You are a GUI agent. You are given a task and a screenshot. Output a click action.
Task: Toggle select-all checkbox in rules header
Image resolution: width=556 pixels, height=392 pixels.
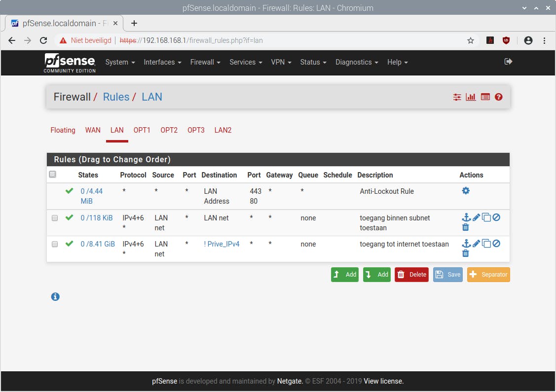click(52, 175)
